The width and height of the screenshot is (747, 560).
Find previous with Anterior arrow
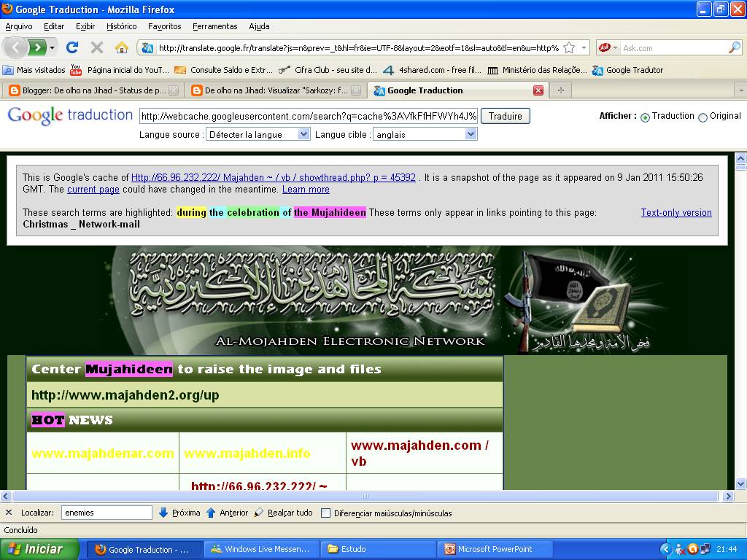point(227,513)
